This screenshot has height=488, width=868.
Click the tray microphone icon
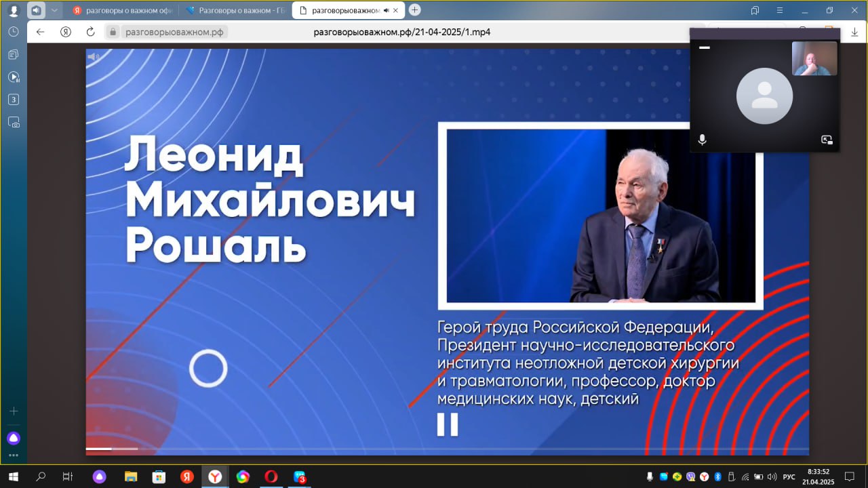[x=650, y=476]
